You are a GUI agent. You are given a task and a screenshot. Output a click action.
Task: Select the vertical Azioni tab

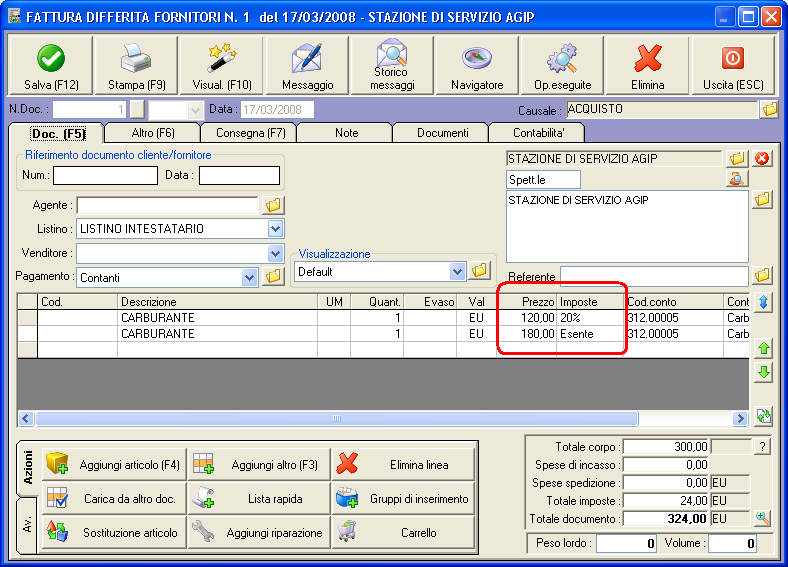[x=28, y=468]
